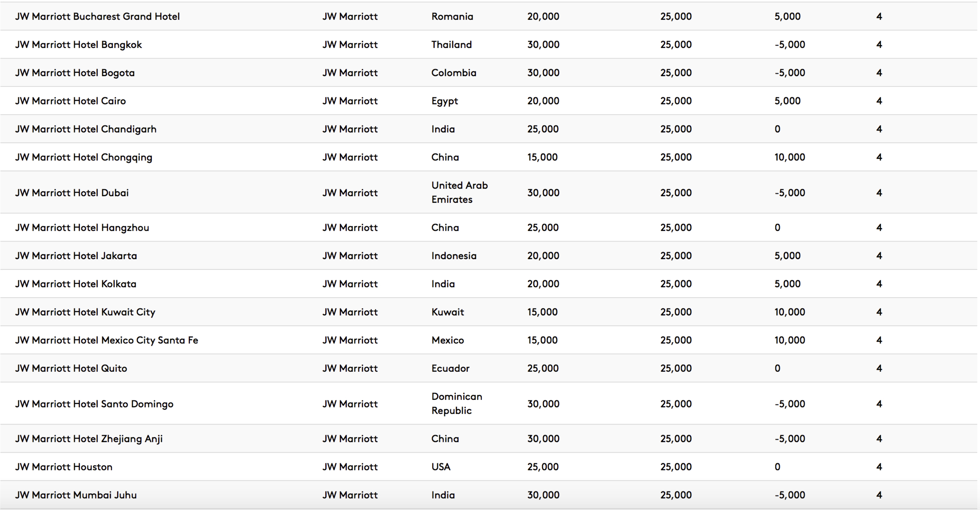Click the Romania country cell
980x510 pixels.
[x=452, y=16]
